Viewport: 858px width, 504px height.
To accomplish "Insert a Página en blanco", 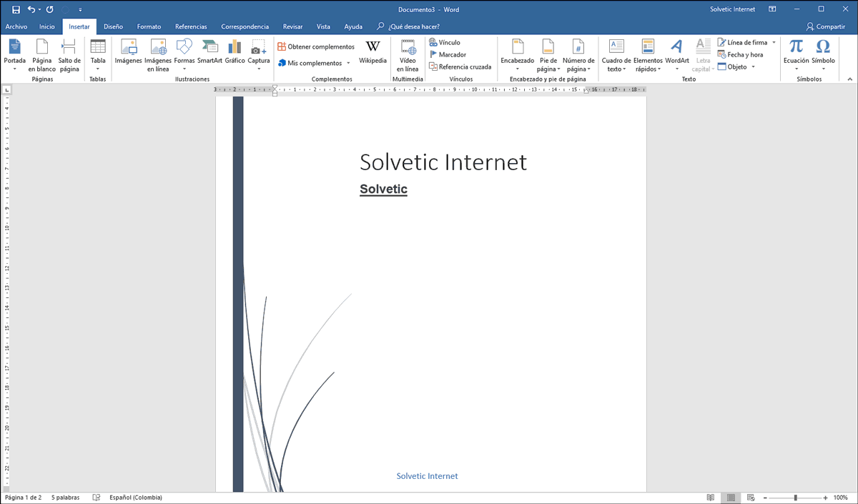I will tap(42, 56).
